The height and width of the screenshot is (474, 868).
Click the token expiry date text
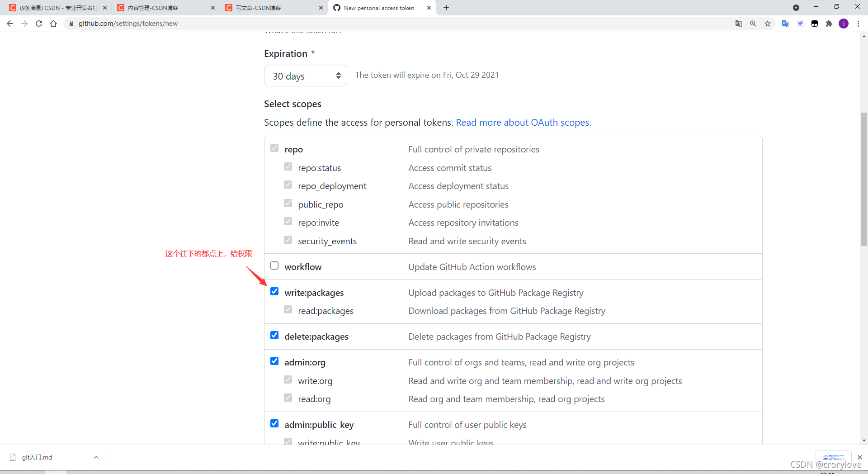point(427,75)
